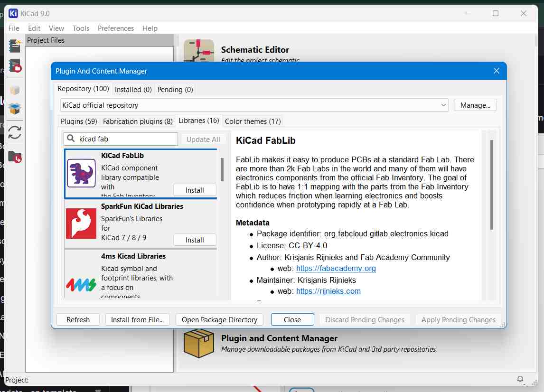
Task: Open the View menu
Action: [x=56, y=28]
